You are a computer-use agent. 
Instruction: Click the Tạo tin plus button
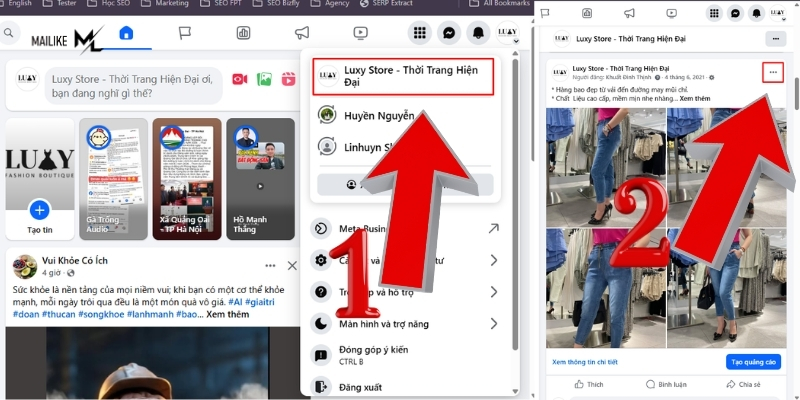coord(40,210)
